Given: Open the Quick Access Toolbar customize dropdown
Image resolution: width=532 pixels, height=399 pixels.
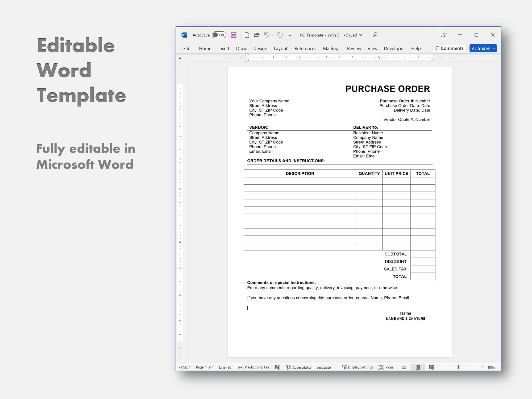Looking at the screenshot, I should point(289,35).
